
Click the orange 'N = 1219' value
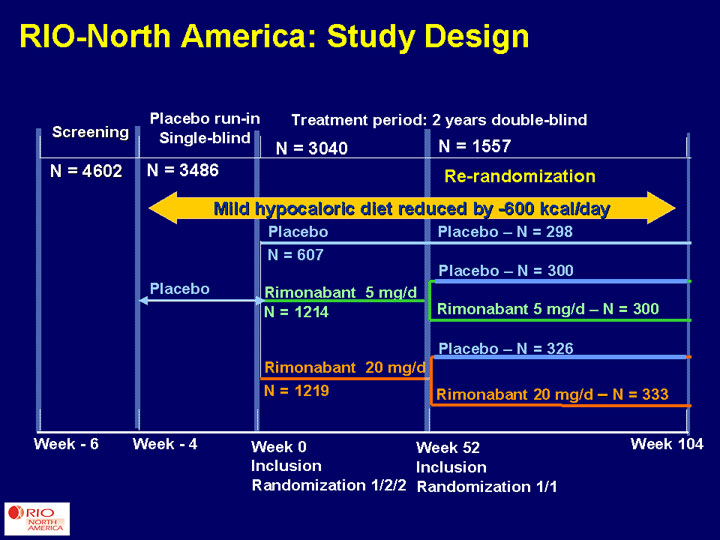click(297, 391)
